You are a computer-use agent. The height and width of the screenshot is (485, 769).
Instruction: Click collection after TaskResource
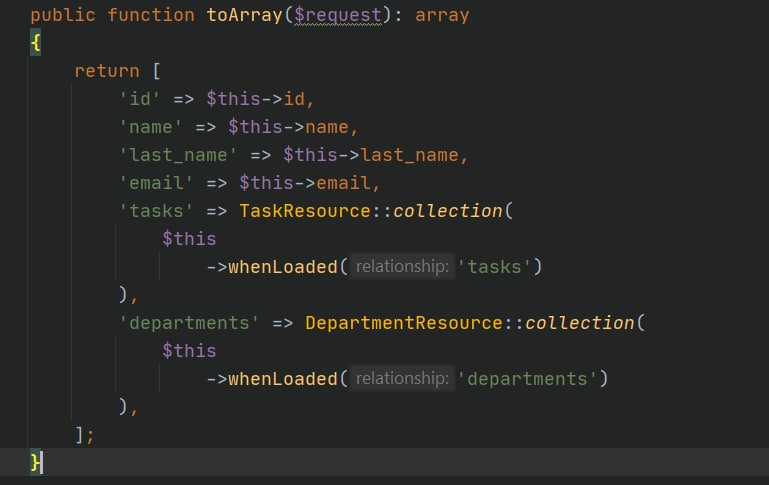(x=447, y=211)
